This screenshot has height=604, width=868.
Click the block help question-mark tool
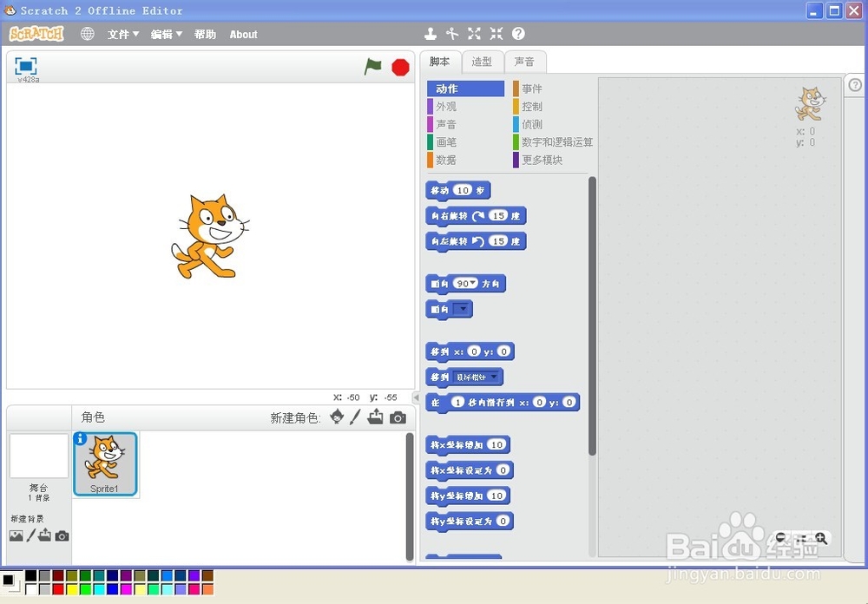point(518,34)
